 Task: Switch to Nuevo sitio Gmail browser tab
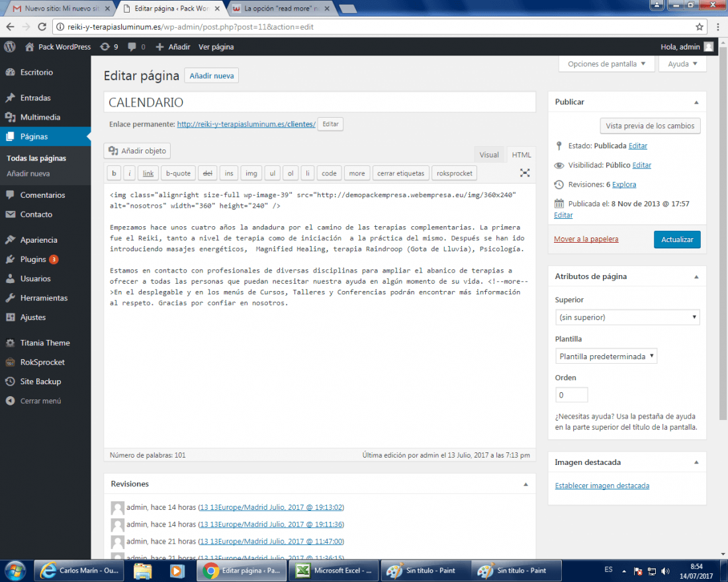click(62, 9)
